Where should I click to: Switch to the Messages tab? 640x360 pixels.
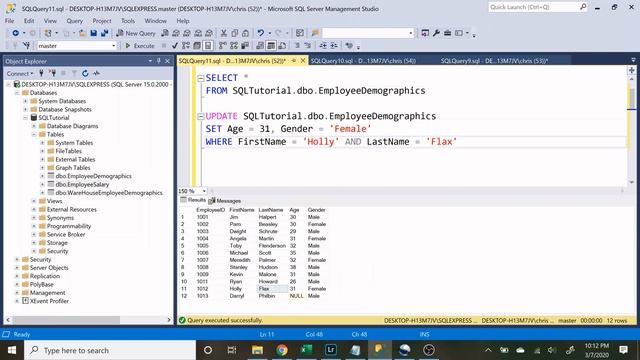pos(225,201)
